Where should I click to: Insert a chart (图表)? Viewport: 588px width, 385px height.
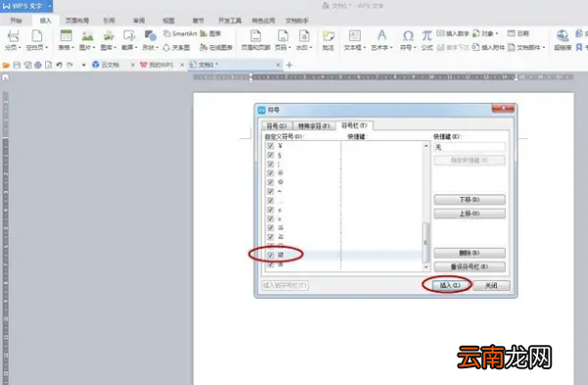pyautogui.click(x=211, y=33)
